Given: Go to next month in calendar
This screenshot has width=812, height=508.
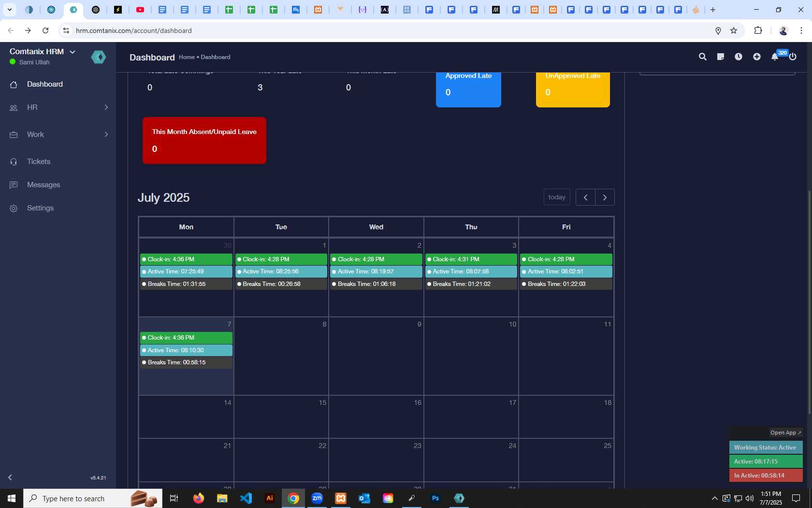Looking at the screenshot, I should (605, 197).
